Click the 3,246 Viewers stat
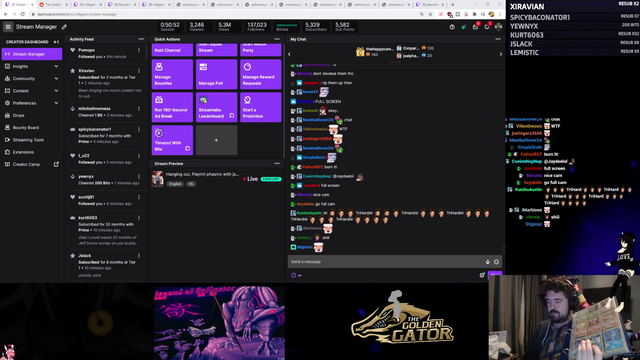The image size is (640, 360). tap(197, 27)
